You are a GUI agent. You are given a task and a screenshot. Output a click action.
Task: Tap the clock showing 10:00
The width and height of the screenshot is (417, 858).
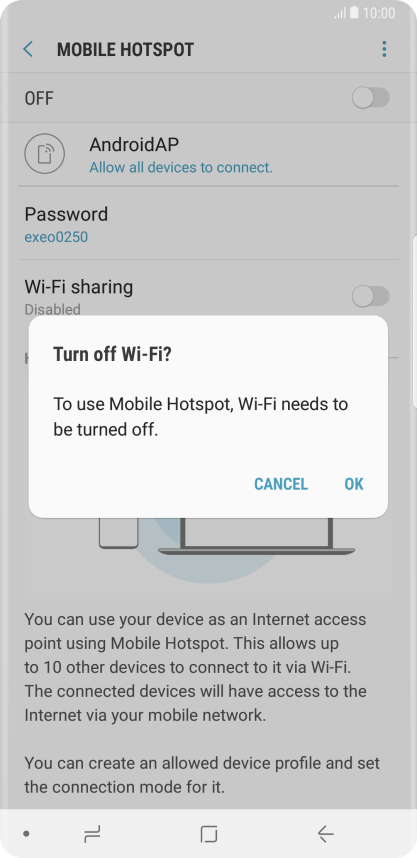tap(379, 13)
